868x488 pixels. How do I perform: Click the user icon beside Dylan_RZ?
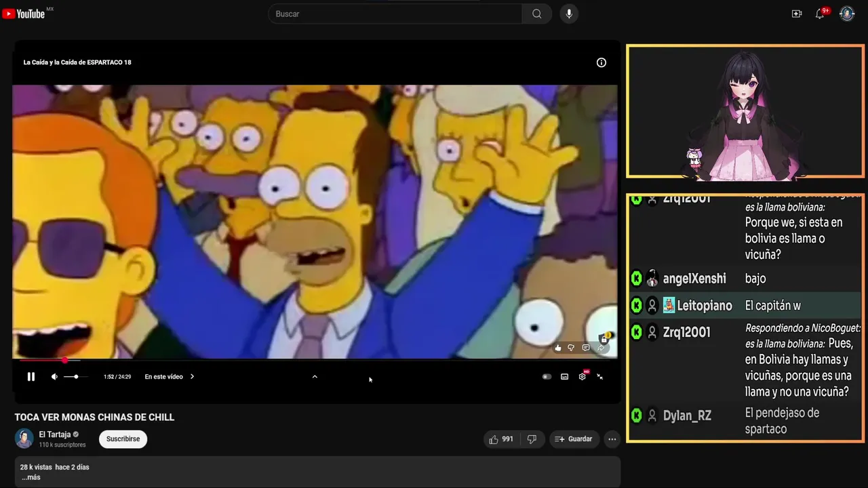(652, 416)
